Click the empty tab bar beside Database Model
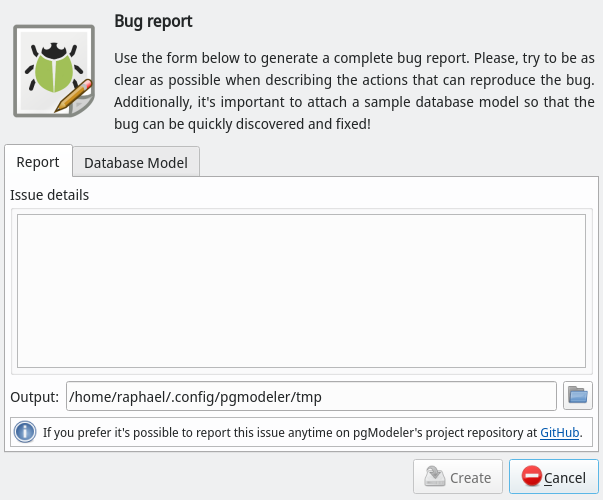 tap(399, 162)
